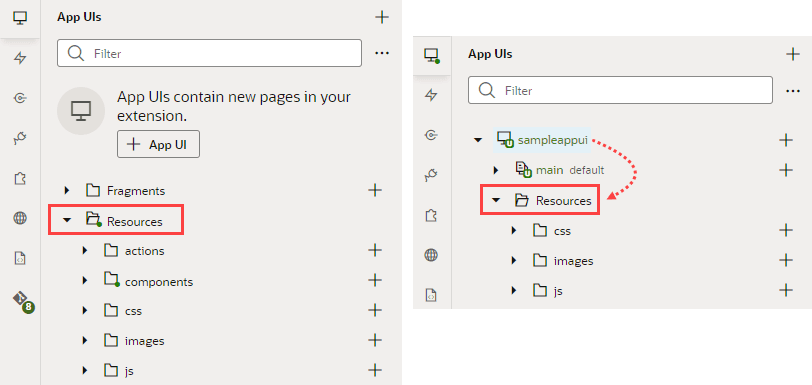Expand images folder in Fragments panel
This screenshot has width=812, height=385.
[85, 341]
